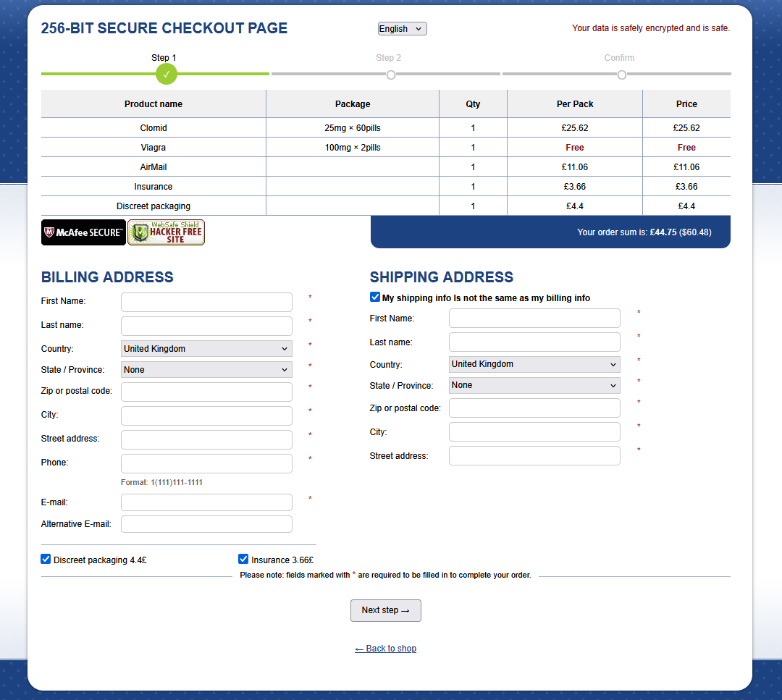Click the Price column header
Image resolution: width=782 pixels, height=700 pixels.
click(686, 104)
